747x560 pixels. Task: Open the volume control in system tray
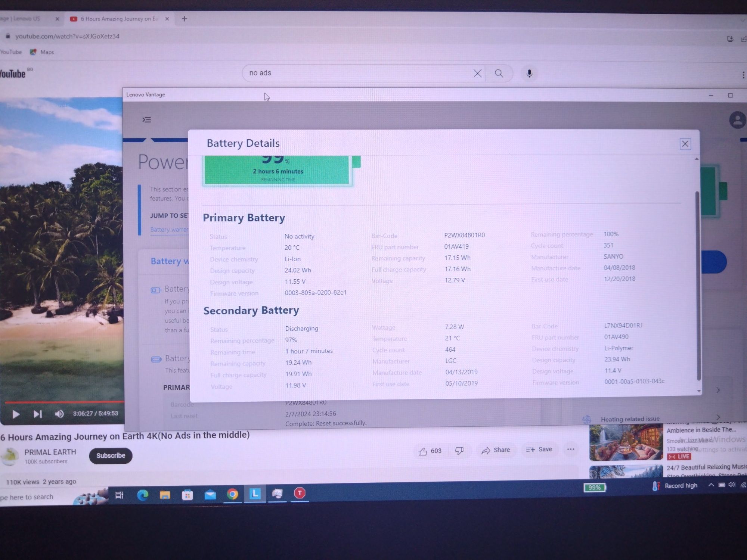point(732,485)
